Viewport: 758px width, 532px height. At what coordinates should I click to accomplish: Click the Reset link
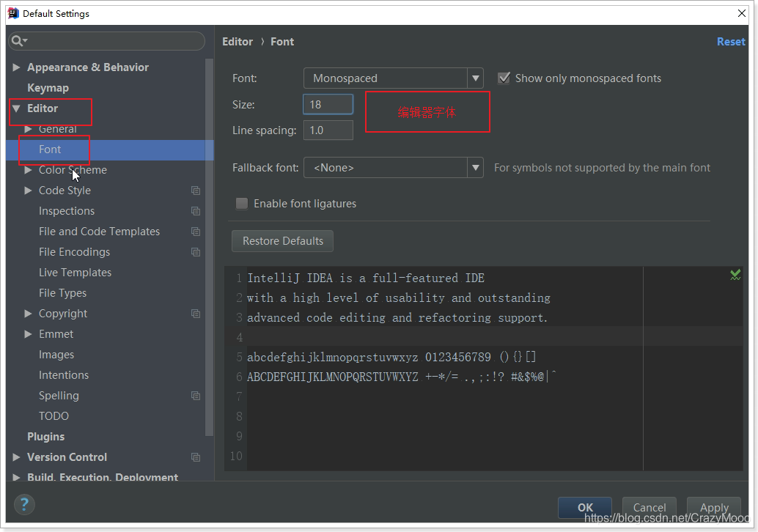pyautogui.click(x=731, y=42)
